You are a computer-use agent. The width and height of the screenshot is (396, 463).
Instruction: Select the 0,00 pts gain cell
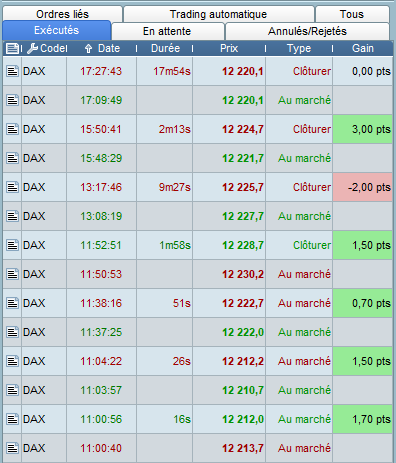point(363,71)
